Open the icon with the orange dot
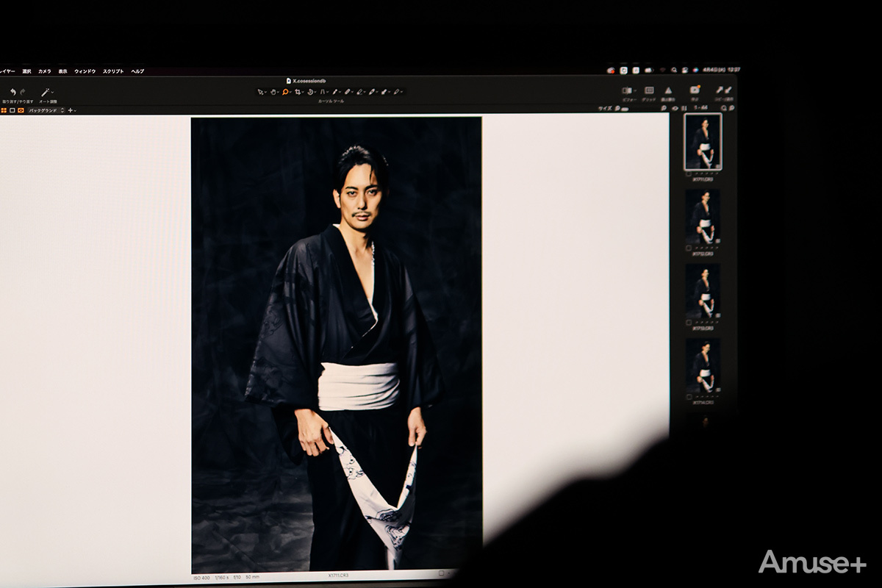 pyautogui.click(x=695, y=90)
